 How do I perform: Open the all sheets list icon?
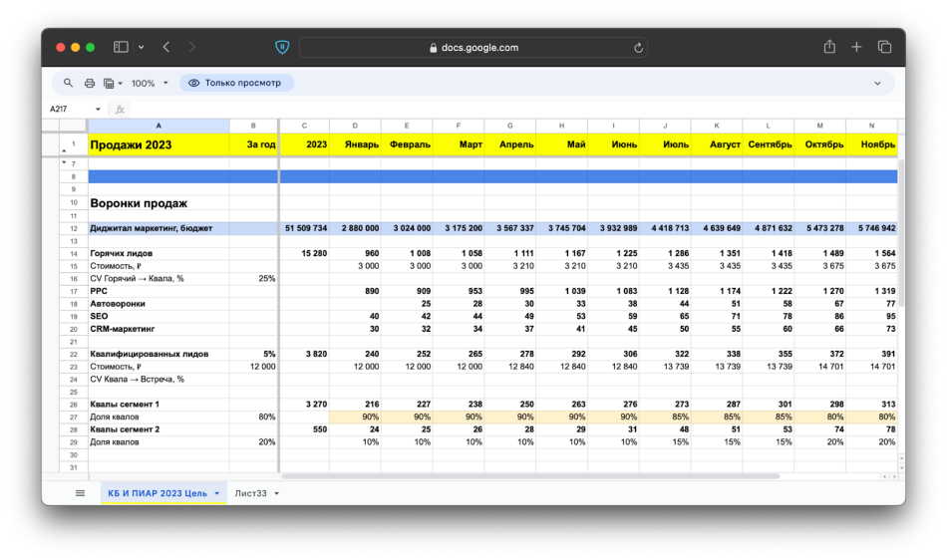[x=81, y=493]
